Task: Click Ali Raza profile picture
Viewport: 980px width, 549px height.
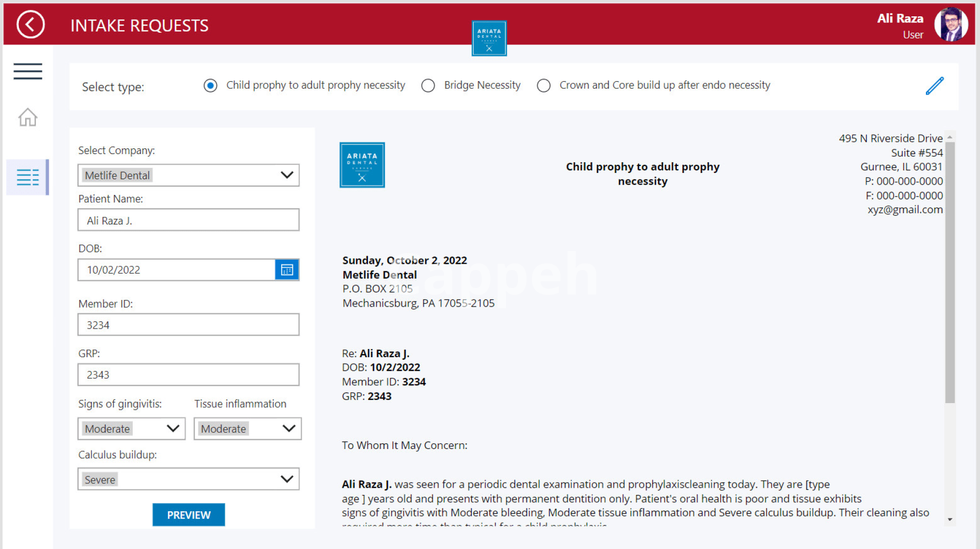Action: pos(951,24)
